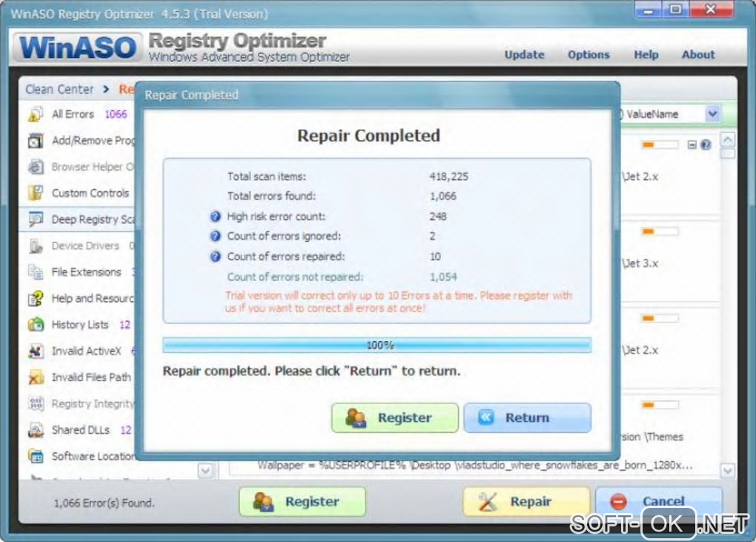Click the File Extensions icon
Screen dimensions: 756x542
pos(36,272)
